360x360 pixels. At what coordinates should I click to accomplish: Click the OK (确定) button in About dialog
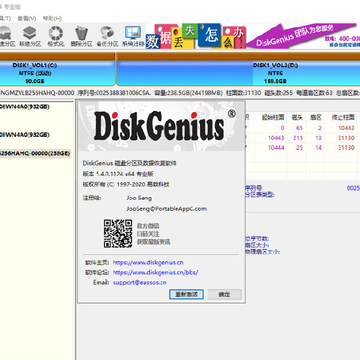pyautogui.click(x=224, y=294)
